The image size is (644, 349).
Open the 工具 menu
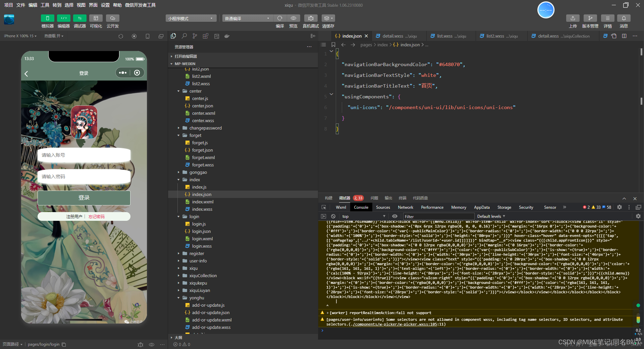(45, 5)
